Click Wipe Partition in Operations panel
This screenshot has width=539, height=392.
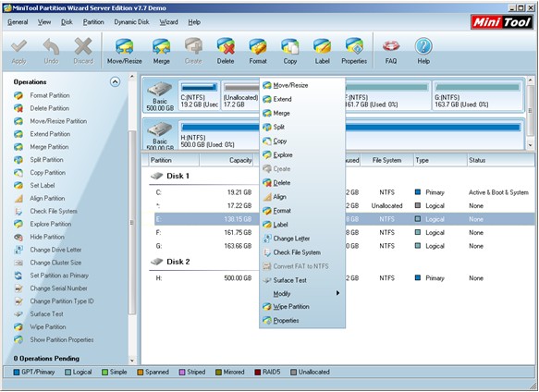(40, 326)
